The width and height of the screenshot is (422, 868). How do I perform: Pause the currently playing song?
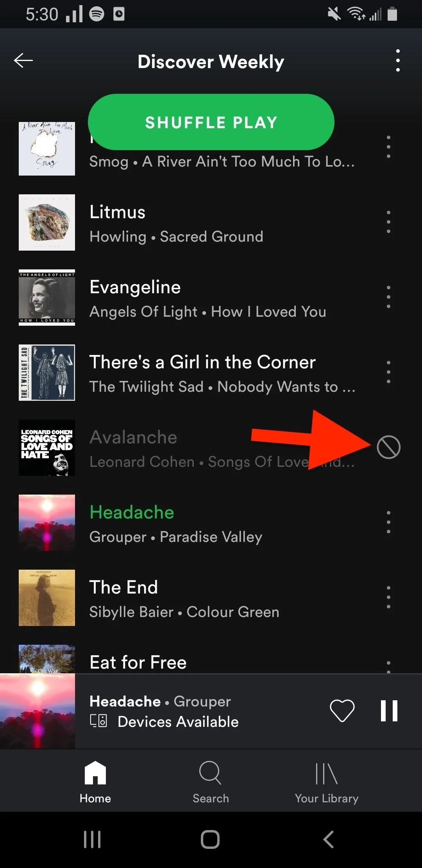389,710
